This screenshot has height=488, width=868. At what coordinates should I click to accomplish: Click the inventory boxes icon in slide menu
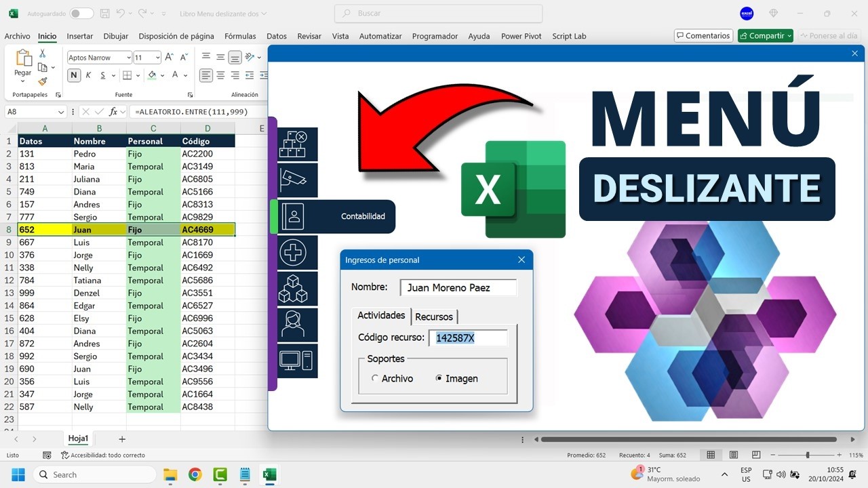(x=297, y=144)
